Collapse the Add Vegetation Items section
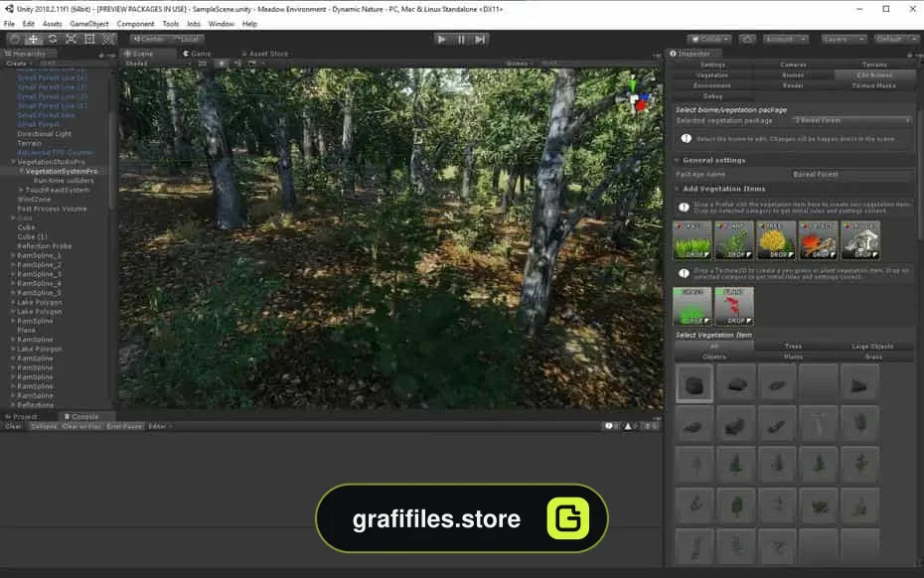The width and height of the screenshot is (924, 578). (677, 189)
